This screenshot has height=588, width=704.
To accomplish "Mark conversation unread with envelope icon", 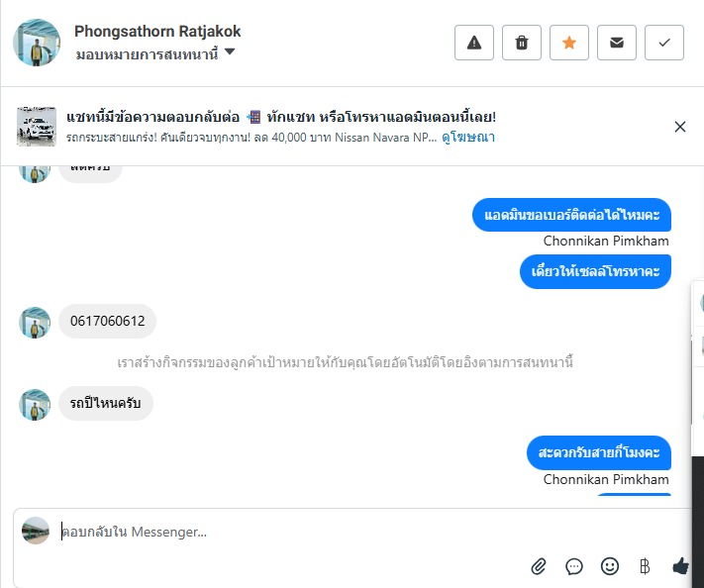I will (617, 43).
